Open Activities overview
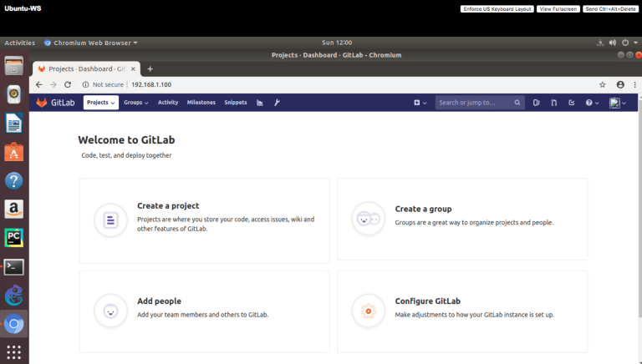Image resolution: width=642 pixels, height=364 pixels. (20, 43)
